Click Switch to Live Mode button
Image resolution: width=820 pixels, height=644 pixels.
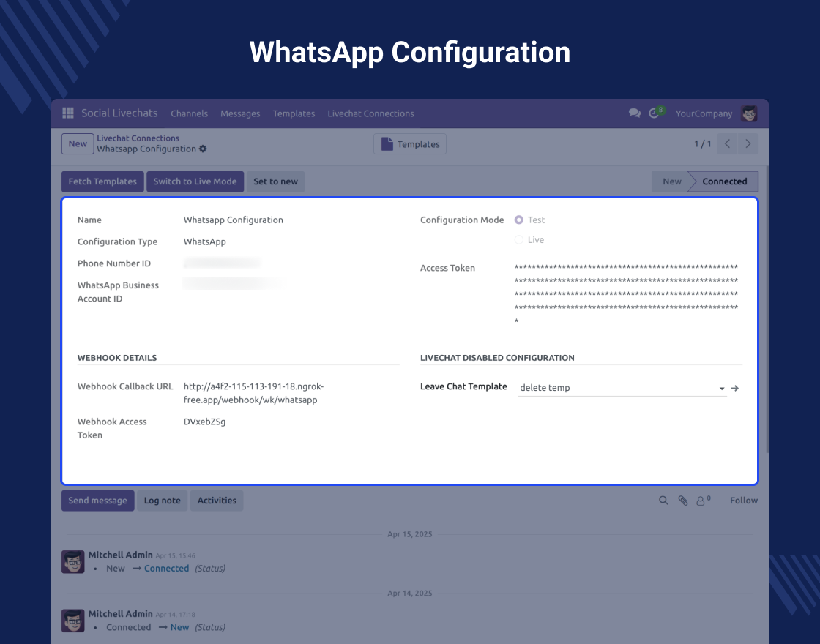pos(195,181)
